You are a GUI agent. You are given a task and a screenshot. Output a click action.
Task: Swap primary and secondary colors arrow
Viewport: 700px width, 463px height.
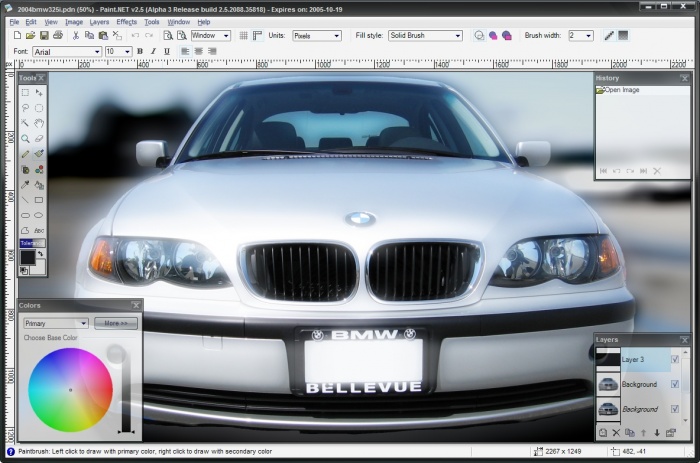(x=41, y=254)
